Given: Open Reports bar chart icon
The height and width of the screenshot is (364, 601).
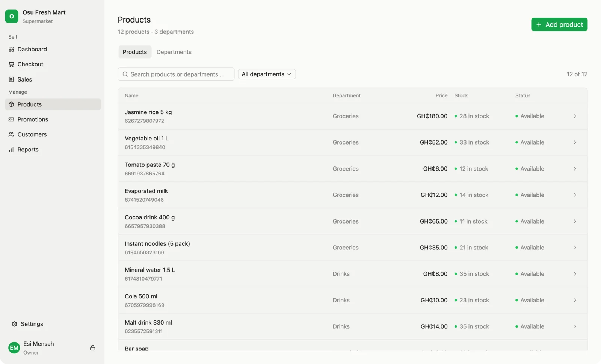Looking at the screenshot, I should (11, 150).
